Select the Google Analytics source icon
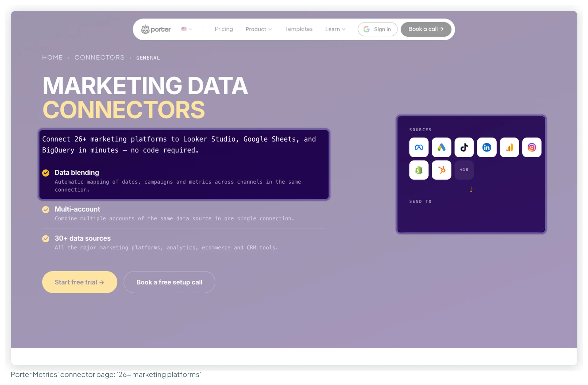Image resolution: width=588 pixels, height=385 pixels. coord(509,147)
